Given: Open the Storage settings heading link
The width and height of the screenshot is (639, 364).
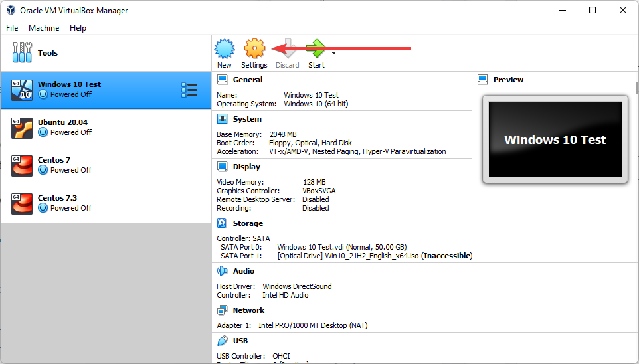Looking at the screenshot, I should 248,223.
